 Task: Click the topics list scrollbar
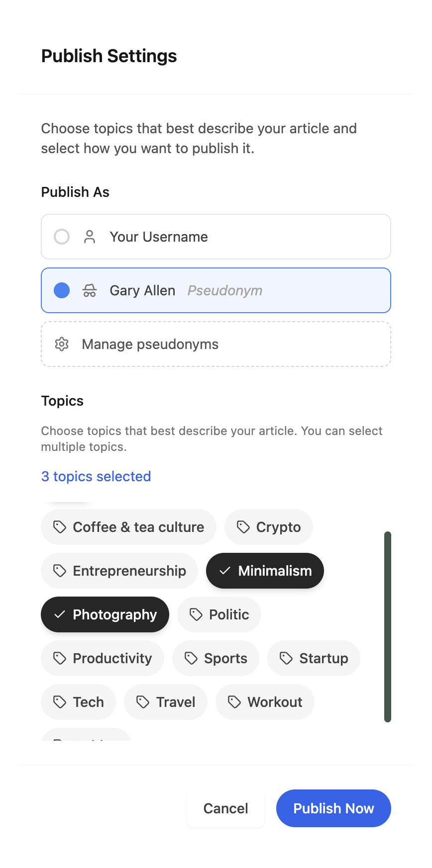(x=388, y=627)
